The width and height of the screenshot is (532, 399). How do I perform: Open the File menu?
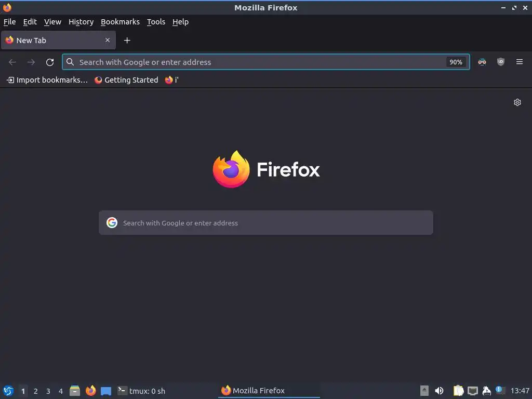pos(9,22)
